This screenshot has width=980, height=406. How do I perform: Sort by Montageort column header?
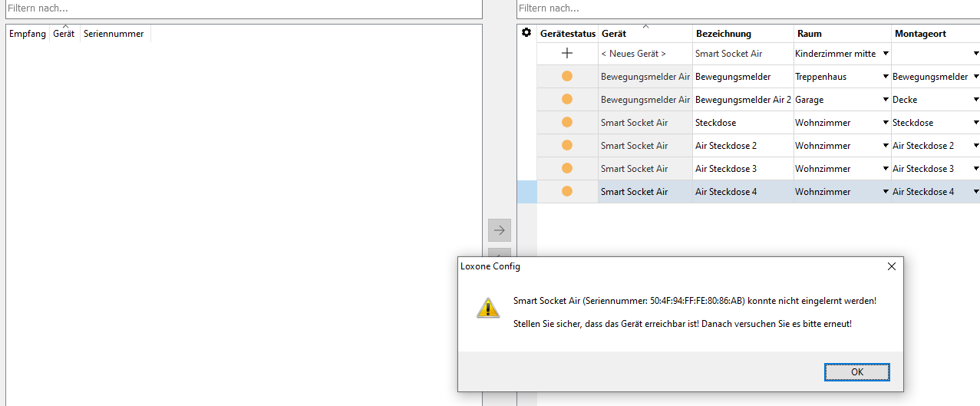(x=935, y=34)
